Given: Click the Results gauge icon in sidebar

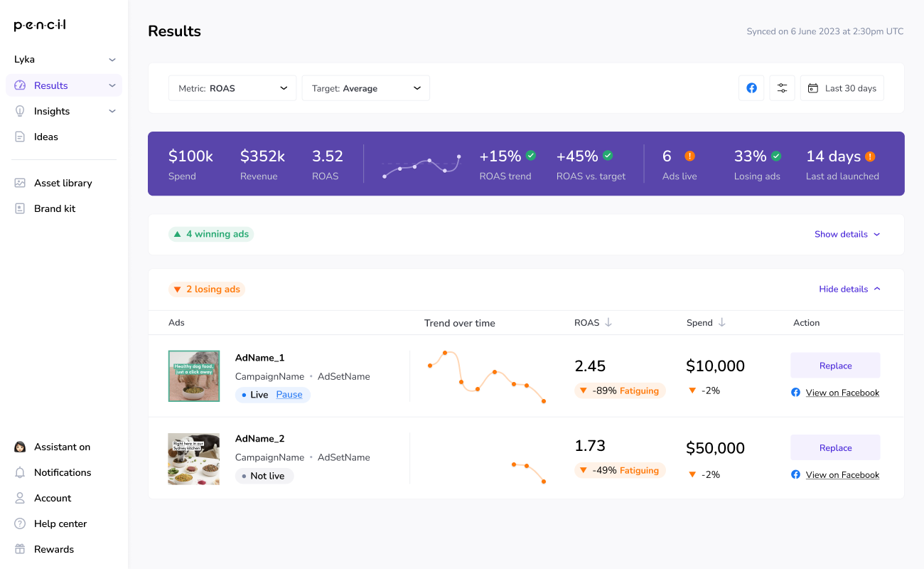Looking at the screenshot, I should coord(20,85).
